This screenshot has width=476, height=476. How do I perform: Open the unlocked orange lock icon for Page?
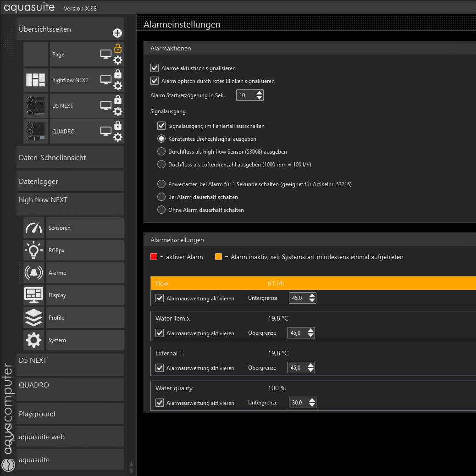click(118, 48)
